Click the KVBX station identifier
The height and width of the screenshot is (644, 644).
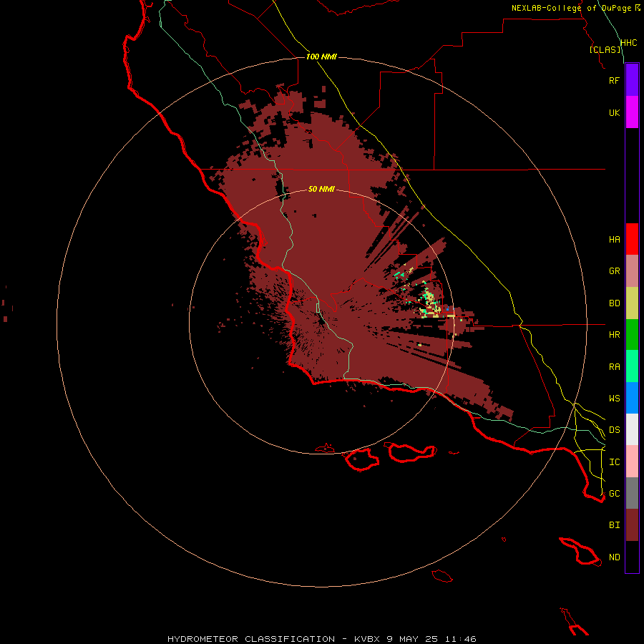[x=368, y=639]
